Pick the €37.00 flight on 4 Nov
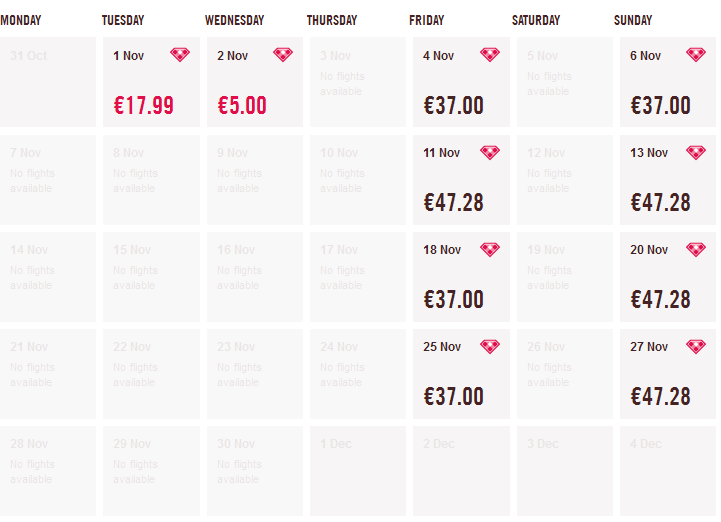Viewport: 721px width, 522px height. (454, 105)
